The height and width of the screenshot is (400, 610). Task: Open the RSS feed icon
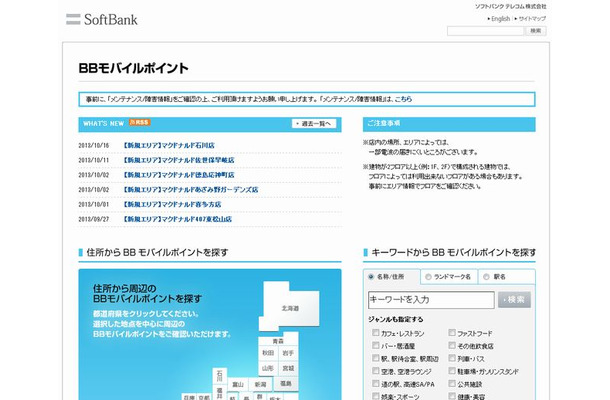[x=140, y=123]
